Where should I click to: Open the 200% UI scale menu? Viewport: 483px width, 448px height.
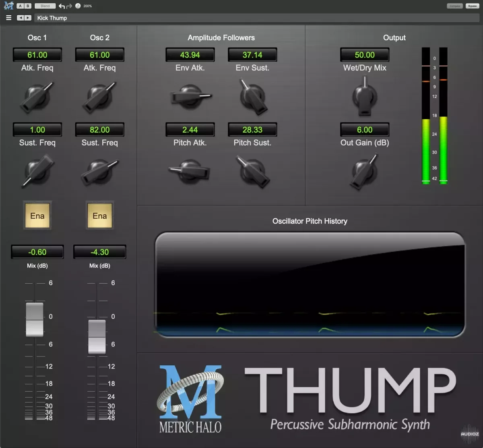(x=88, y=6)
